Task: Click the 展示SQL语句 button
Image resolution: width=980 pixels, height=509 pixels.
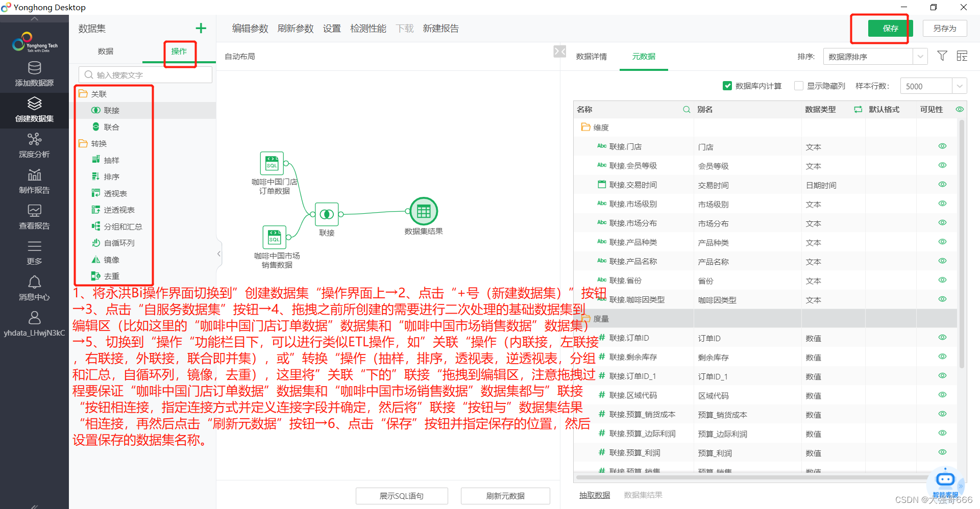Action: pyautogui.click(x=402, y=496)
